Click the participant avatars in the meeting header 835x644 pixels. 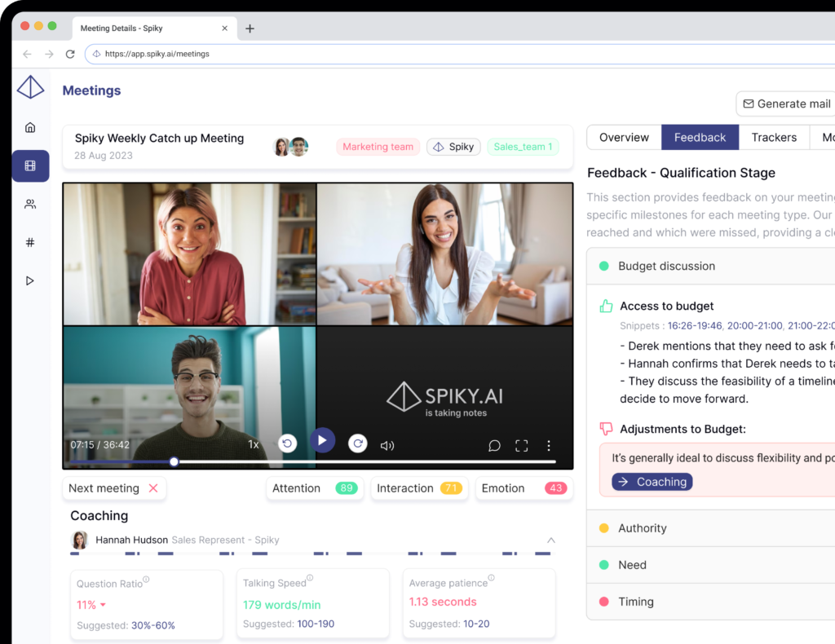tap(291, 147)
